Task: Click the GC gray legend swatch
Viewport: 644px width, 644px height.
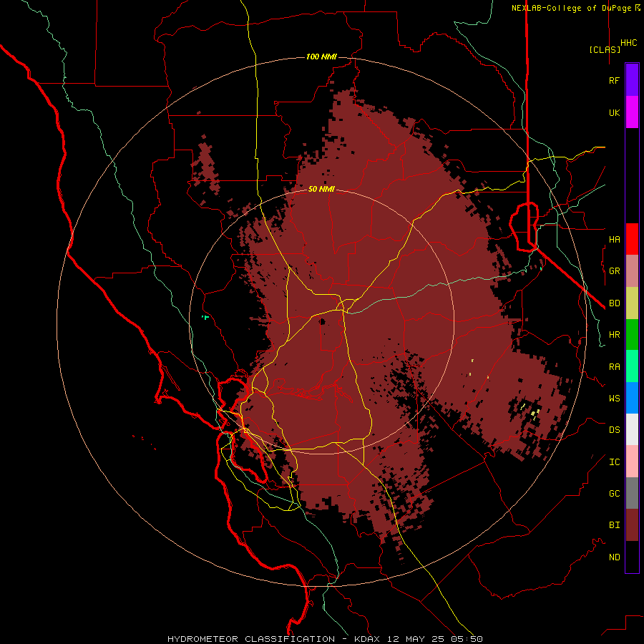Action: pyautogui.click(x=632, y=493)
